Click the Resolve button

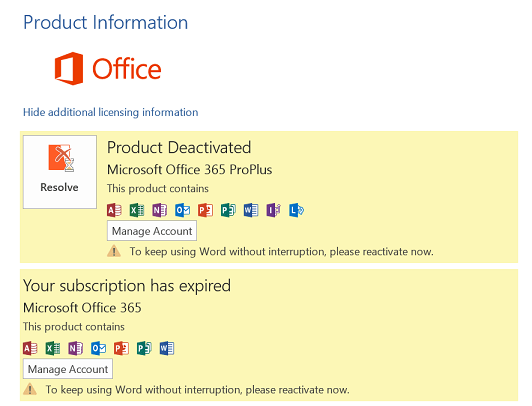pyautogui.click(x=60, y=172)
